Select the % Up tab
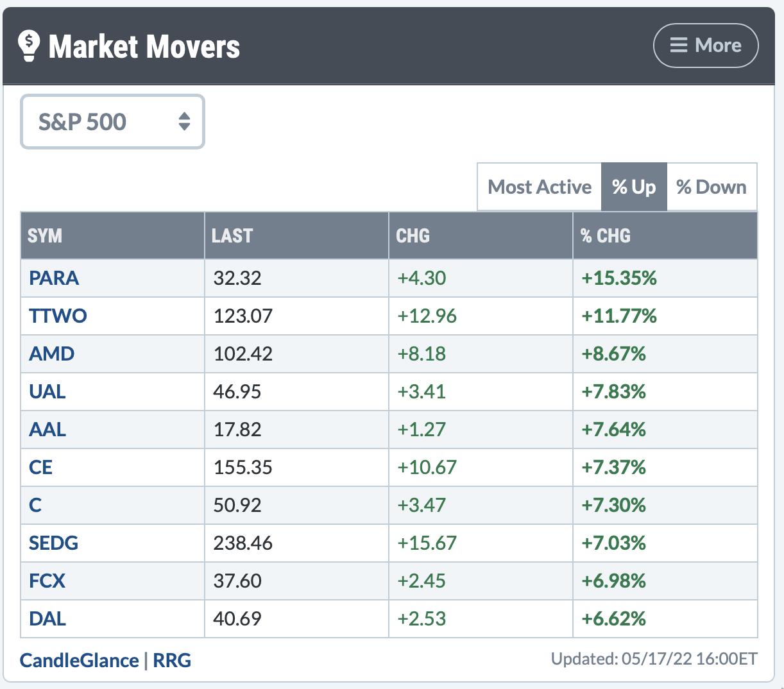Viewport: 784px width, 689px height. click(633, 187)
